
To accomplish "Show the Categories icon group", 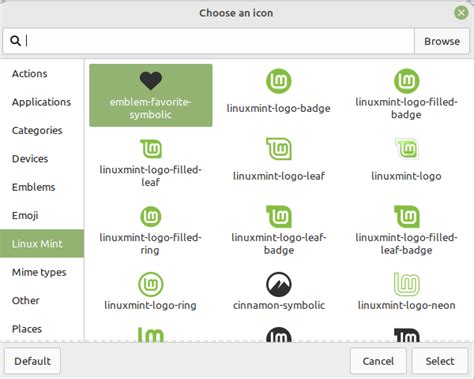I will click(x=42, y=130).
